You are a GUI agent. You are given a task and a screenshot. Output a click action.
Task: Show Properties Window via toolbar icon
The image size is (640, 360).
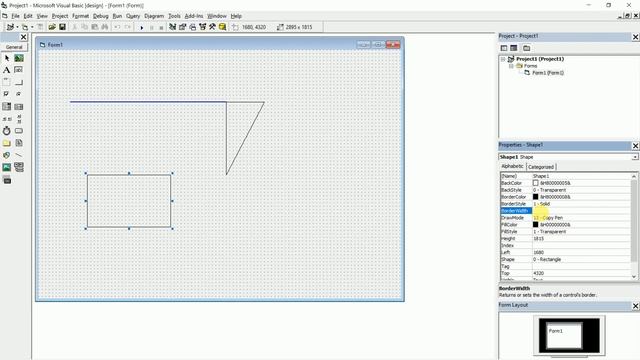tap(182, 27)
